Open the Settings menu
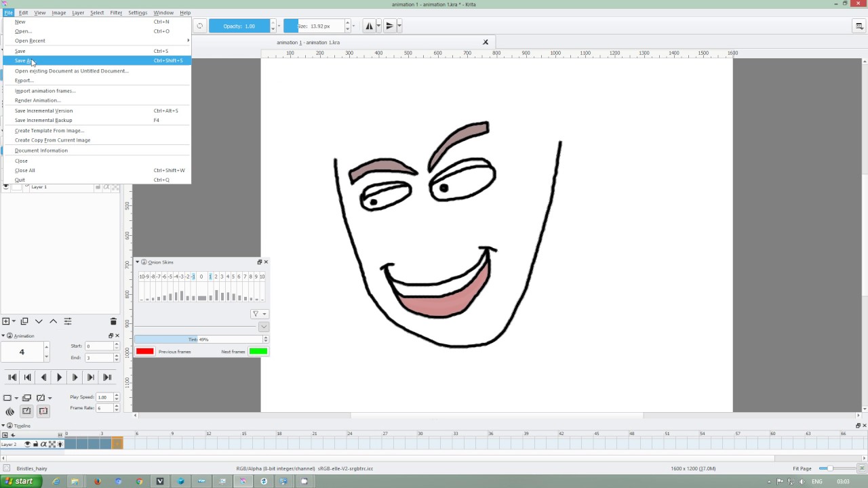This screenshot has height=488, width=868. (138, 13)
